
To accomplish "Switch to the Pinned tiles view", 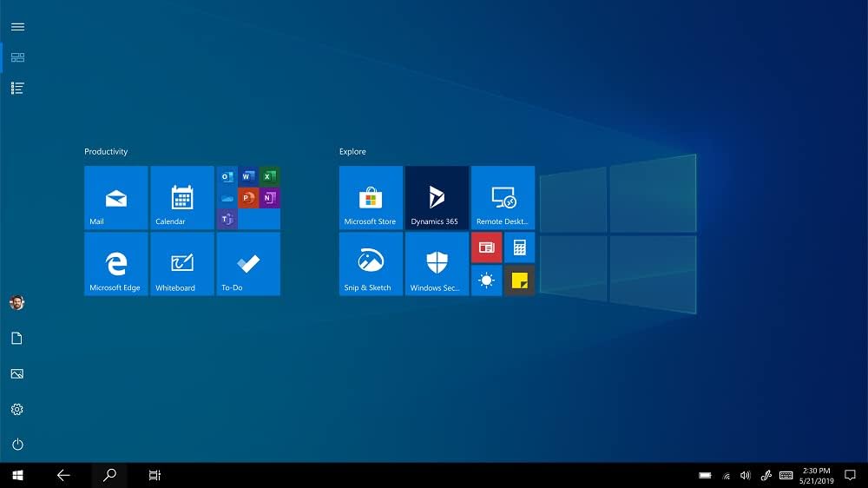I will coord(17,57).
